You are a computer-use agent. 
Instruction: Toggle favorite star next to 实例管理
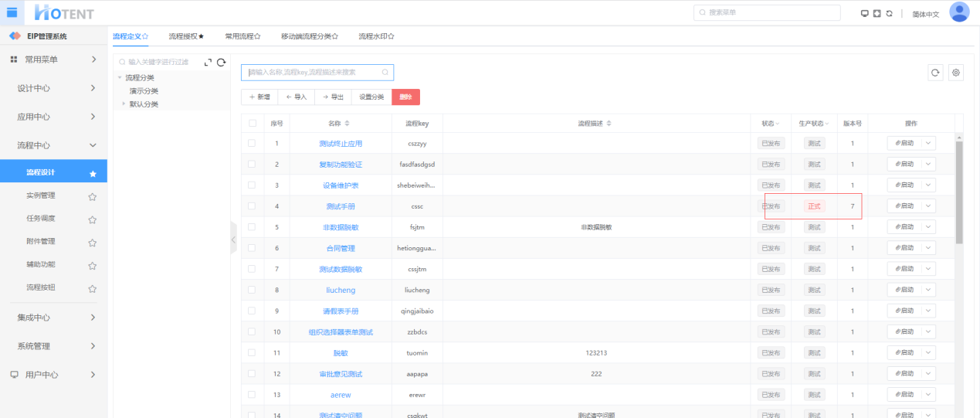[x=93, y=196]
